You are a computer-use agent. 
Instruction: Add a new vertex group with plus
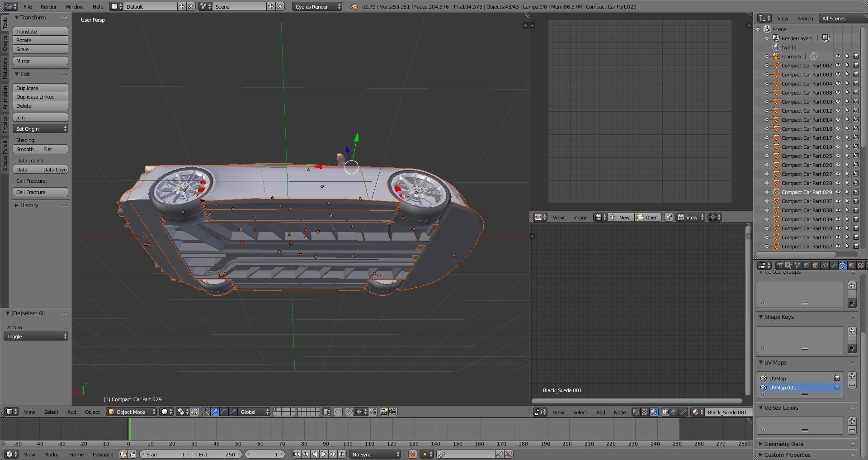tap(852, 285)
